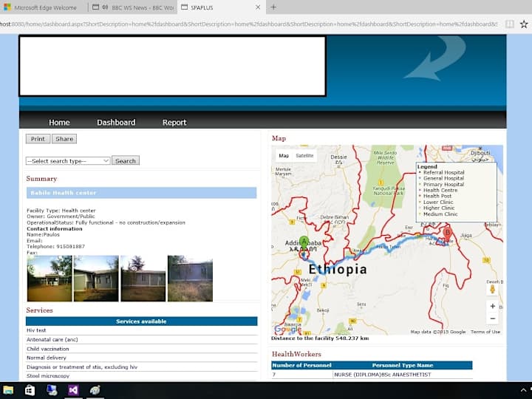532x399 pixels.
Task: Open the fourth facility photo thumbnail
Action: click(190, 279)
